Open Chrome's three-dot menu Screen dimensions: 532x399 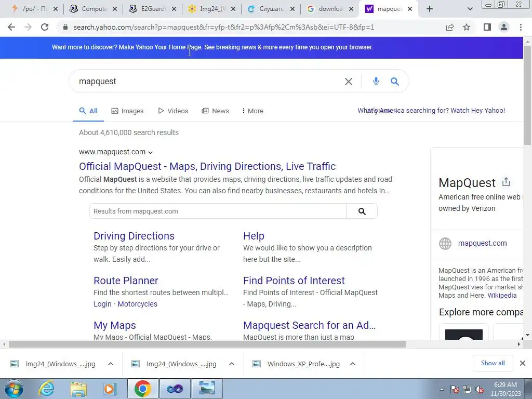point(521,27)
